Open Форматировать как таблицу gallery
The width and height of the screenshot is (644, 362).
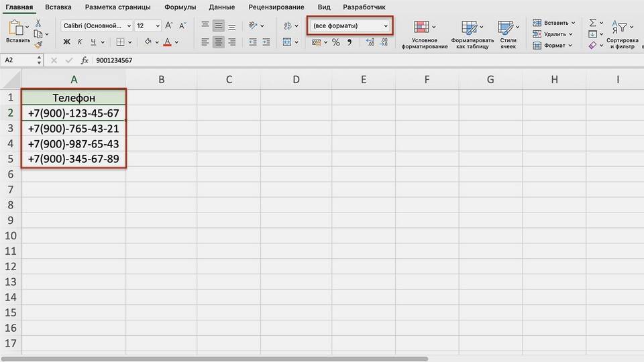[472, 34]
